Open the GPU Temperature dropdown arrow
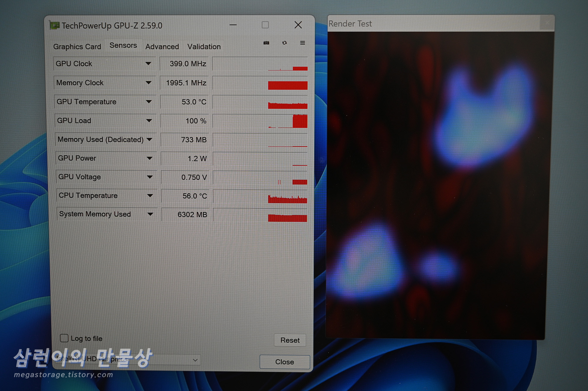The image size is (588, 391). click(149, 102)
